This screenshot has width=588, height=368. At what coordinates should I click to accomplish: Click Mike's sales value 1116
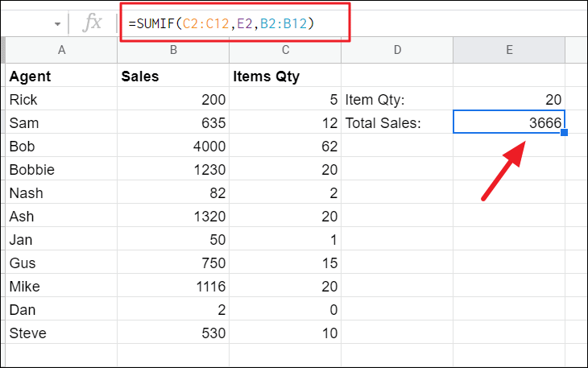pos(172,286)
